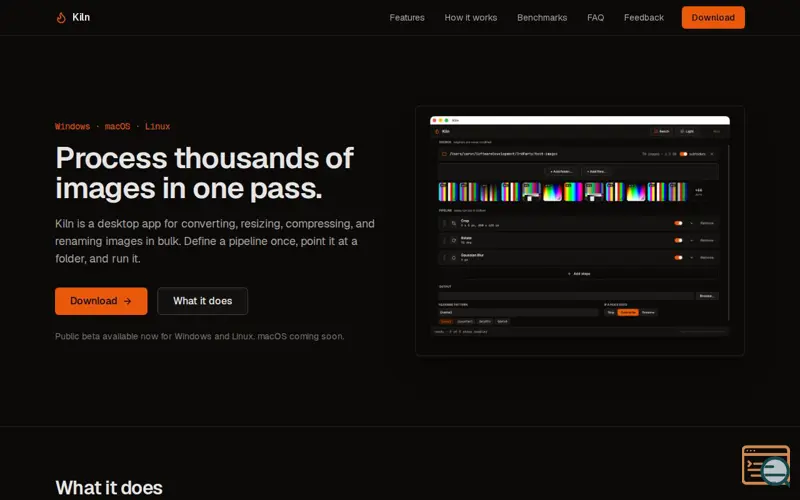This screenshot has width=800, height=500.
Task: Remove the Gaussian Blur step
Action: pyautogui.click(x=707, y=258)
